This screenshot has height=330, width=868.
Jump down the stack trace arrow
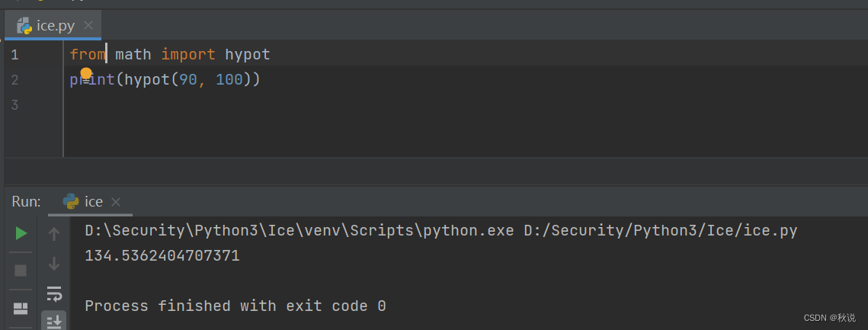(x=53, y=264)
